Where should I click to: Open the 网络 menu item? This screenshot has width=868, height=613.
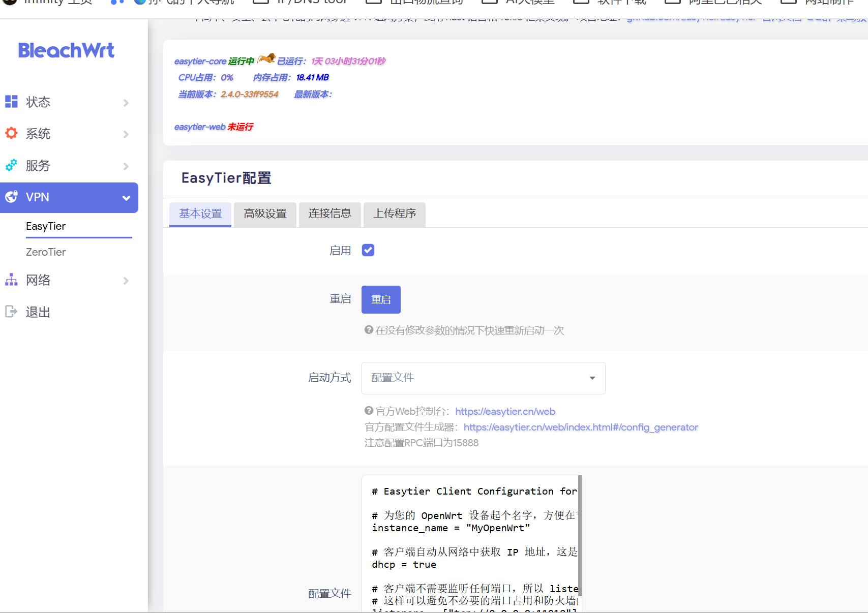pyautogui.click(x=69, y=280)
